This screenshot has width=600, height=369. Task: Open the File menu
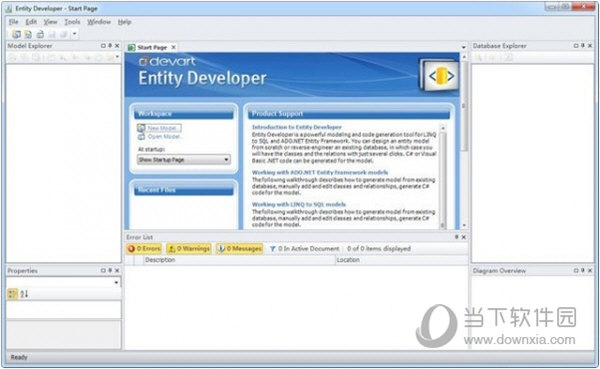13,22
